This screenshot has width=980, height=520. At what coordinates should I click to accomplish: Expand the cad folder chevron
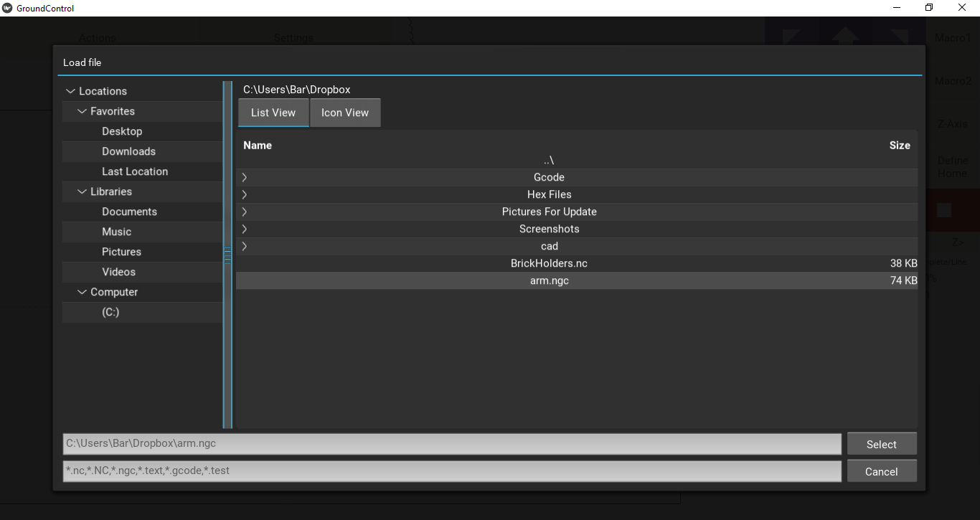[x=244, y=246]
